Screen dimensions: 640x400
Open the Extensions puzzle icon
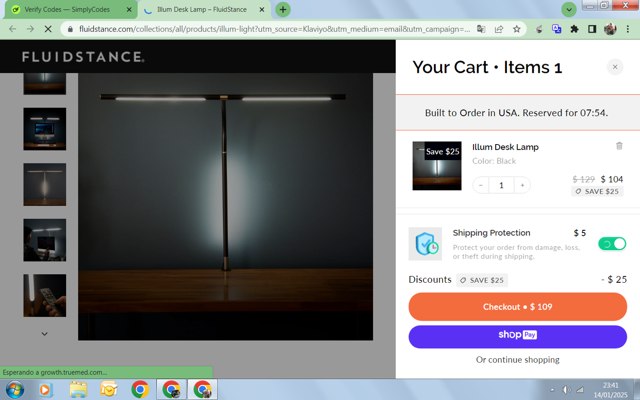click(x=574, y=29)
